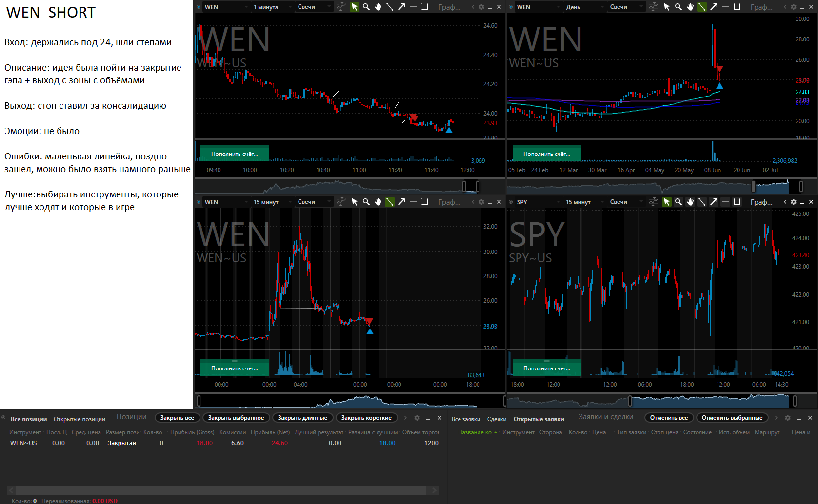Toggle link dot of WEN 1 минута chart
The image size is (818, 504).
[199, 7]
